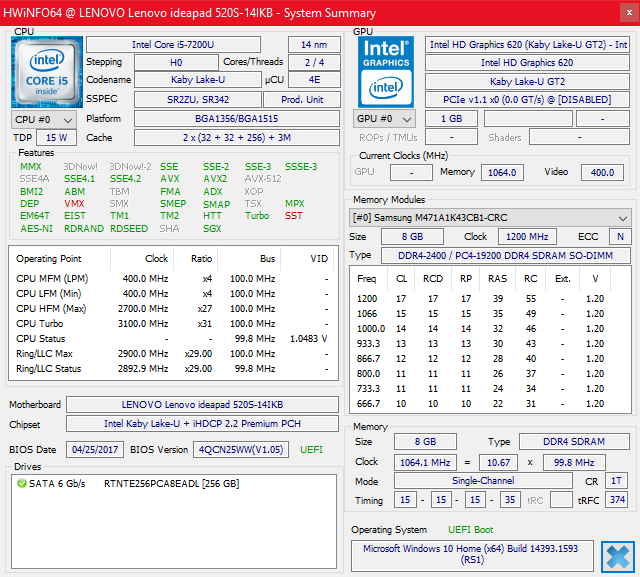640x577 pixels.
Task: Open the GPU #0 selector dropdown
Action: click(384, 119)
